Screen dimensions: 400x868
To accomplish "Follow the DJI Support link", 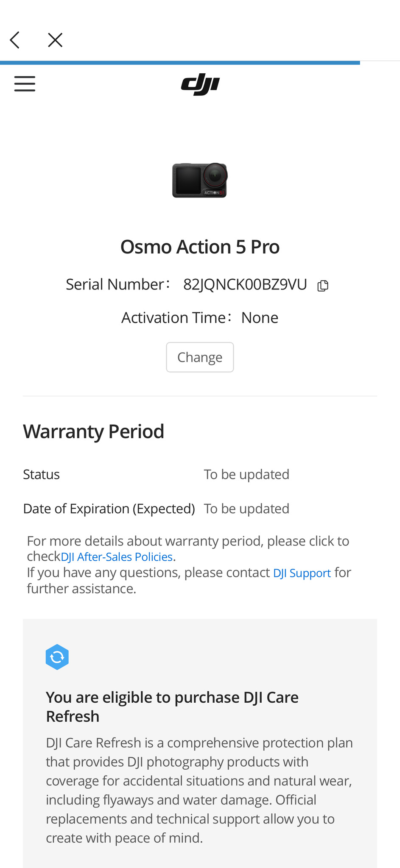I will tap(302, 573).
